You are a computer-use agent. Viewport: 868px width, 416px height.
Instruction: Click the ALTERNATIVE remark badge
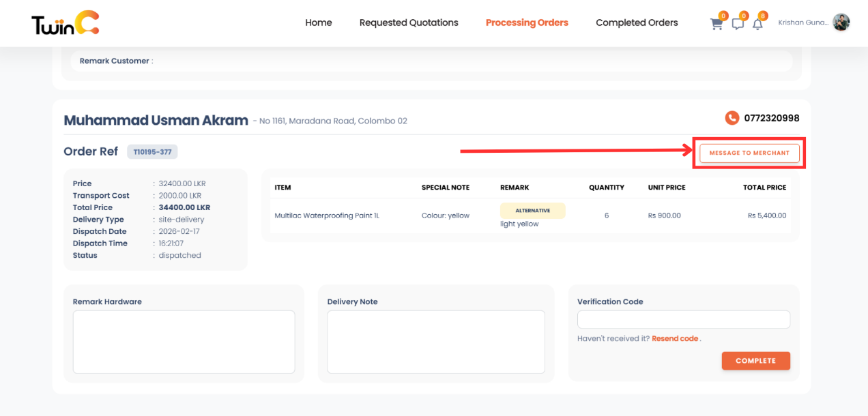tap(532, 211)
